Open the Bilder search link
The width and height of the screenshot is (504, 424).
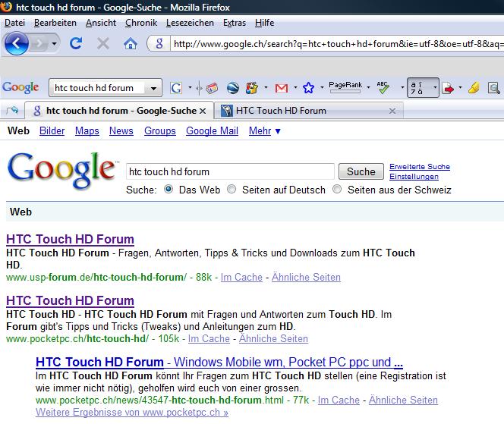click(52, 131)
